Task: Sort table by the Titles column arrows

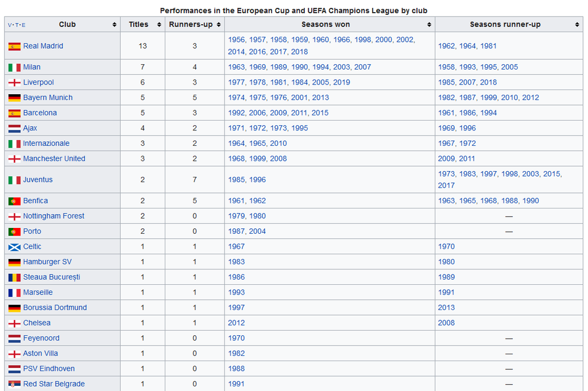Action: (x=159, y=25)
